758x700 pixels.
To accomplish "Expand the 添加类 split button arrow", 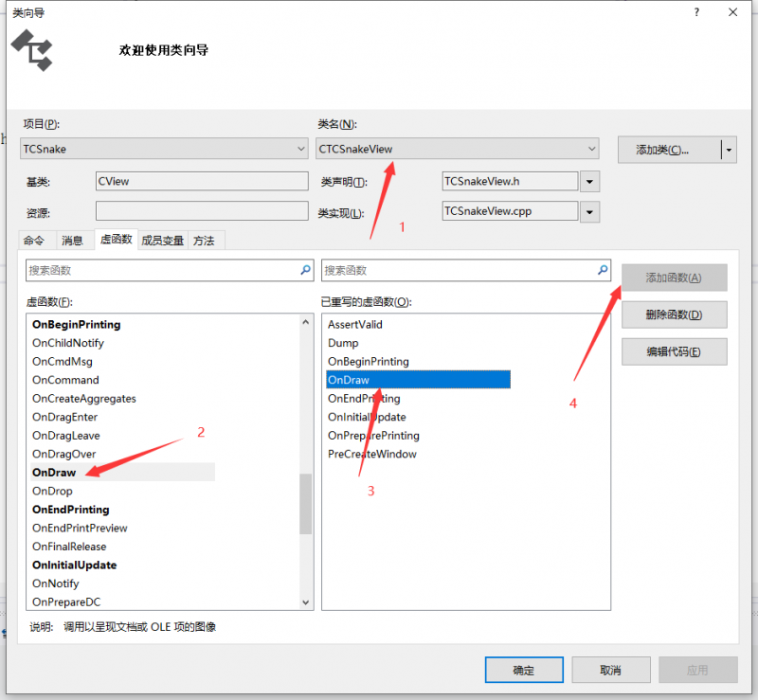I will click(729, 150).
